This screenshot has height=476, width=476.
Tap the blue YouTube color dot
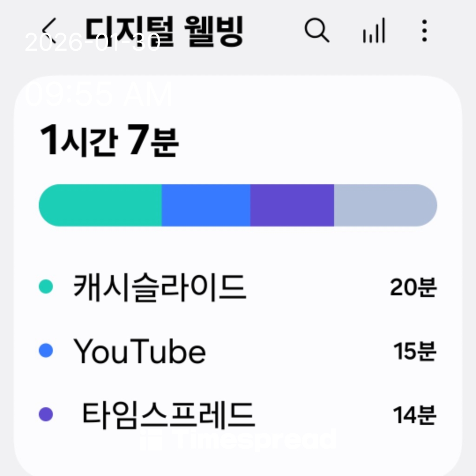click(46, 351)
